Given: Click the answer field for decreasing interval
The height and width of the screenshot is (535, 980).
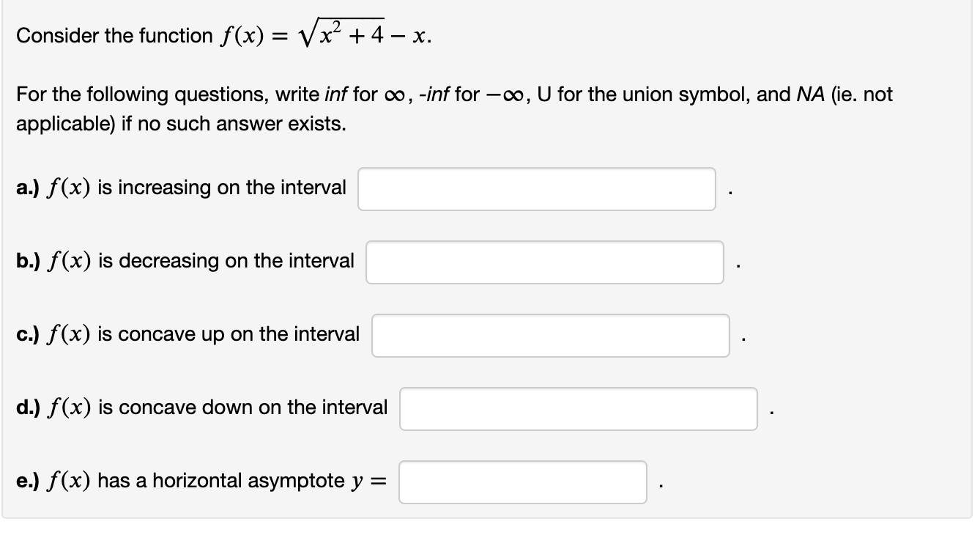Looking at the screenshot, I should [545, 262].
